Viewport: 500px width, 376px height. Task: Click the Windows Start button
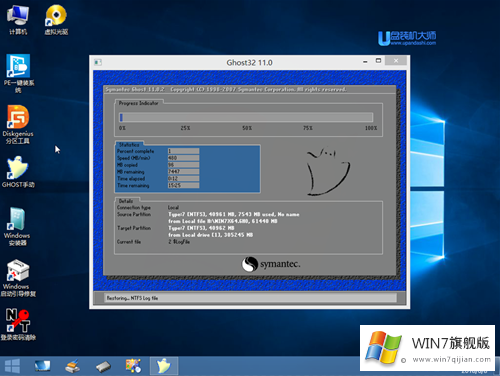(12, 366)
